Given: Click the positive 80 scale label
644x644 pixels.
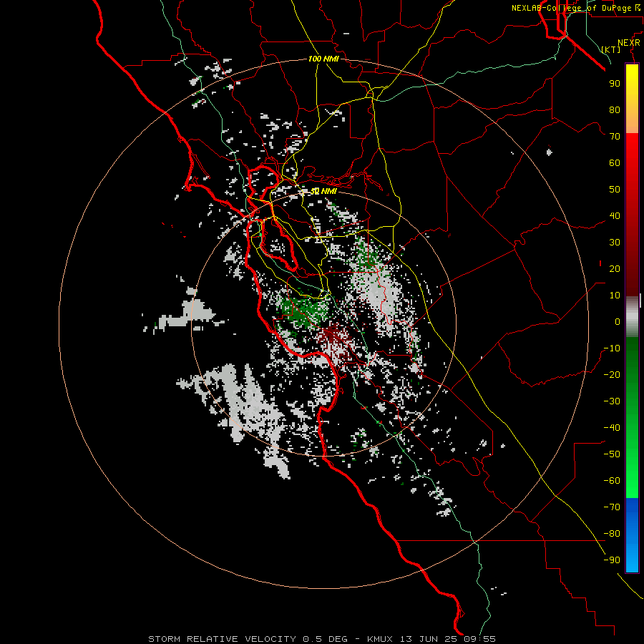Looking at the screenshot, I should [x=615, y=109].
